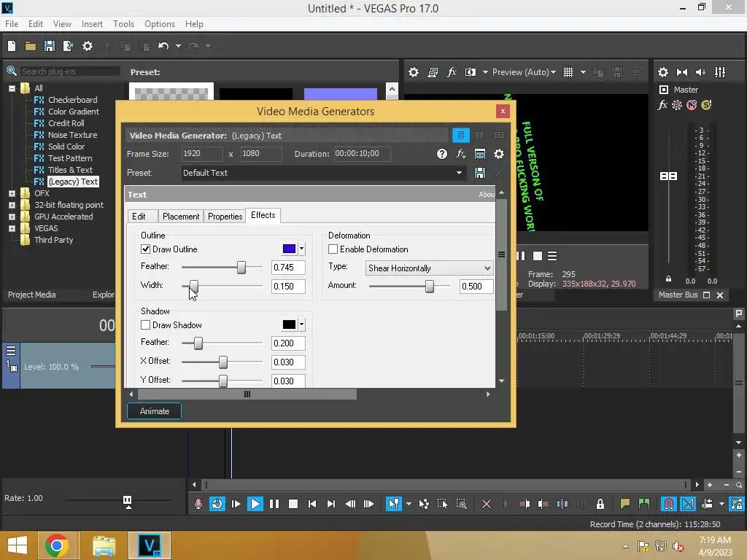Toggle the lock envelopes padlock icon
Screen dimensions: 747x560
pos(600,504)
